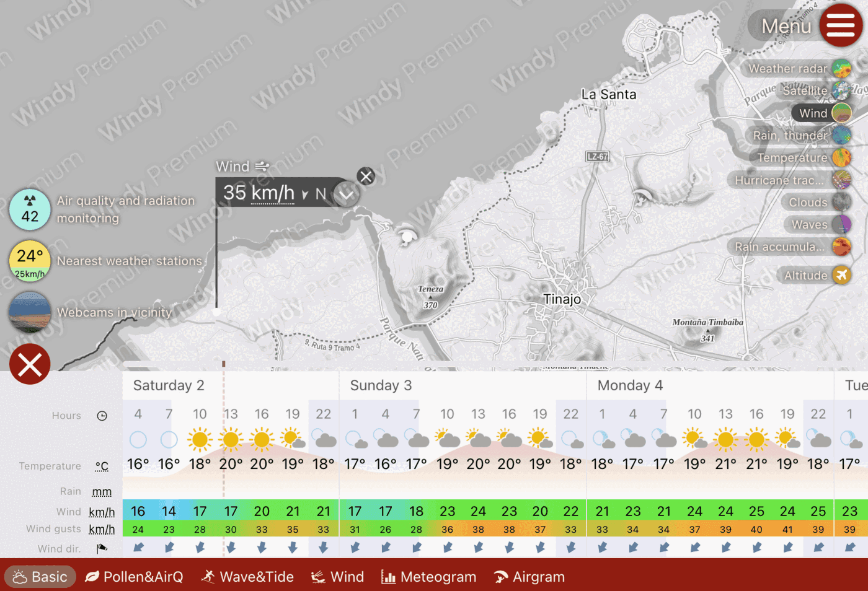Image resolution: width=868 pixels, height=591 pixels.
Task: Click Saturday 13h sunny weather icon
Action: tap(231, 440)
